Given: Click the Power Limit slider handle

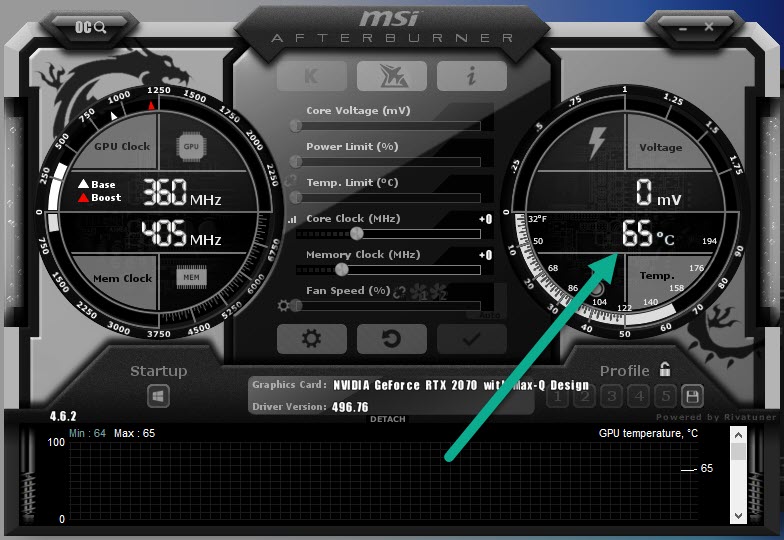Looking at the screenshot, I should tap(296, 162).
